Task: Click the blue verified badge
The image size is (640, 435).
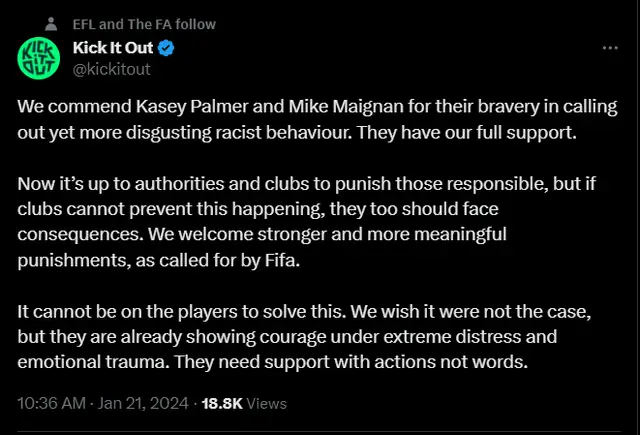Action: [x=166, y=48]
